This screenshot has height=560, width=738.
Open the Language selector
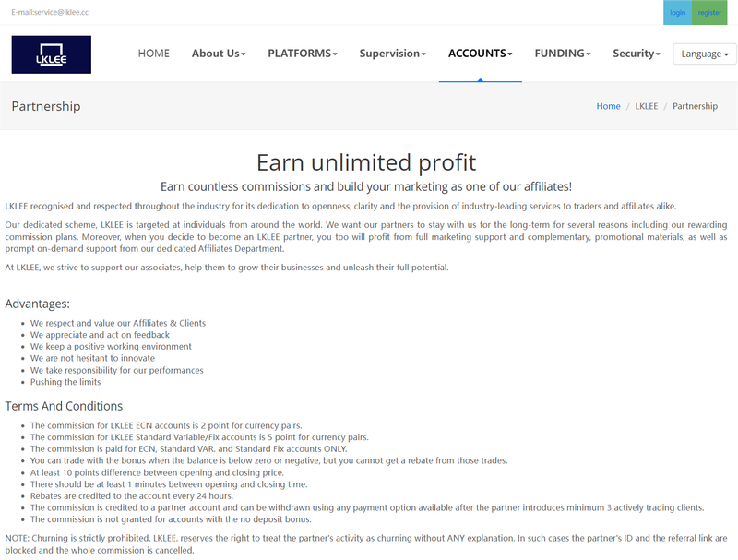coord(705,54)
